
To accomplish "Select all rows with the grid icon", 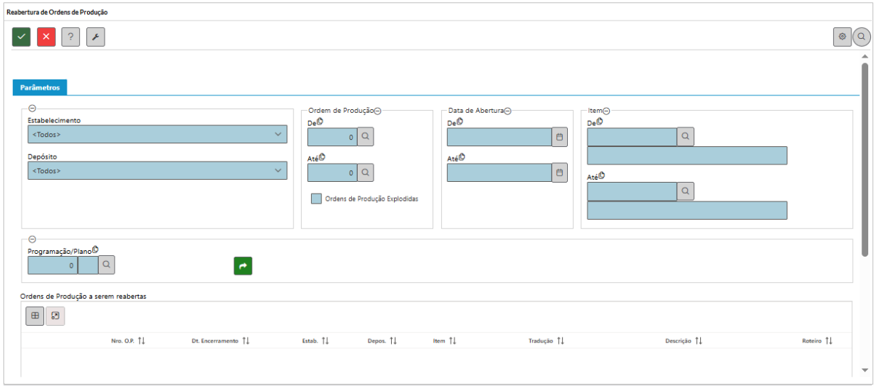I will (35, 316).
